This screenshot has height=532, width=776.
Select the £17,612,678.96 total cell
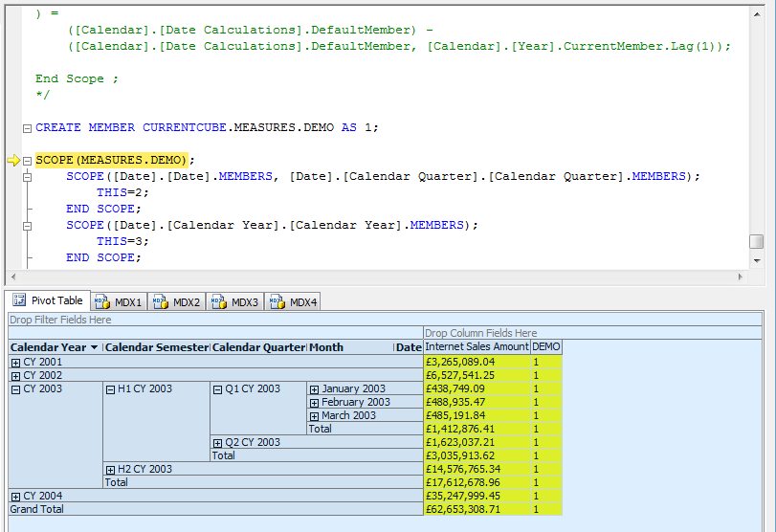477,482
